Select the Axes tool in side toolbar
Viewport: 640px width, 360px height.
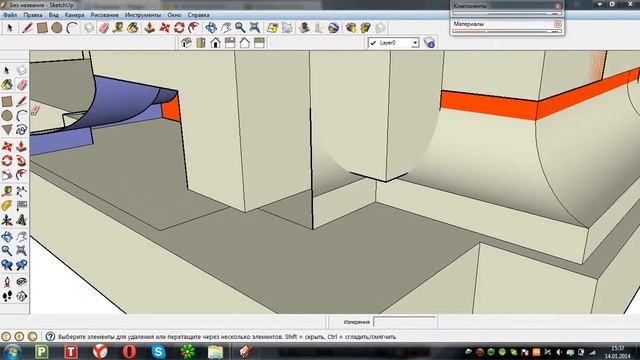[7, 220]
